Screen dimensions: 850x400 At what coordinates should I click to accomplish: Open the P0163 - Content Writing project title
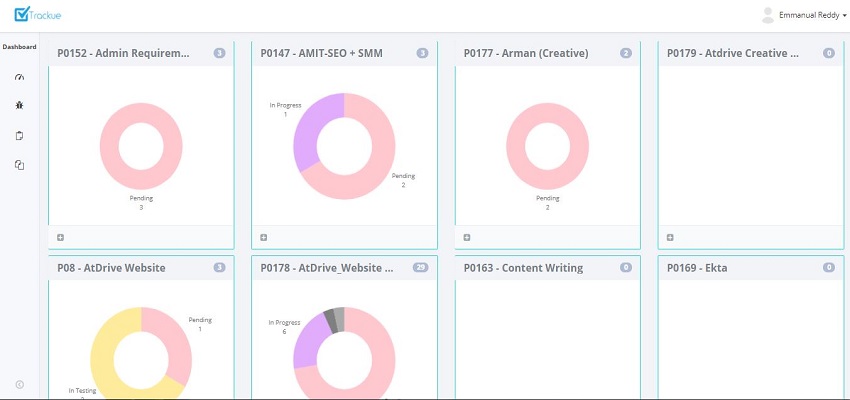(523, 268)
